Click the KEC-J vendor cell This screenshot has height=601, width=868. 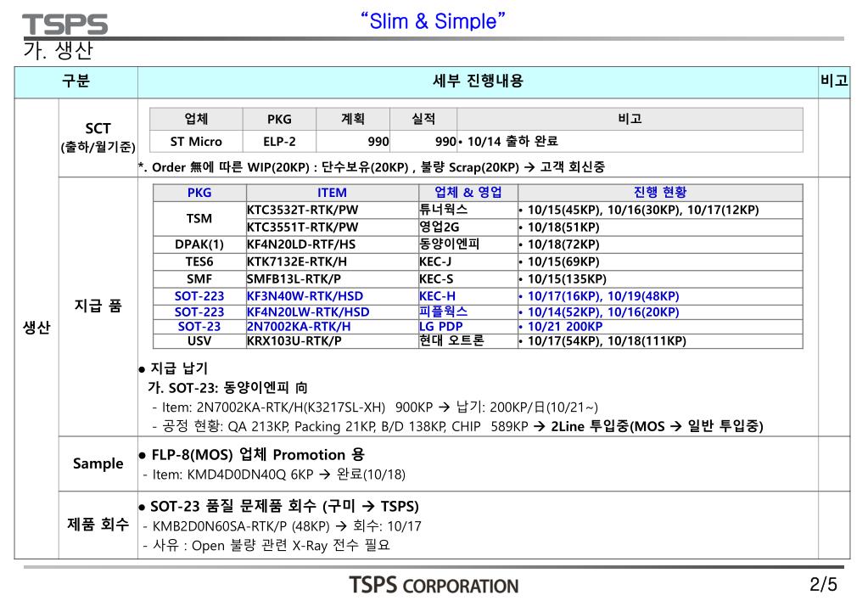click(468, 262)
